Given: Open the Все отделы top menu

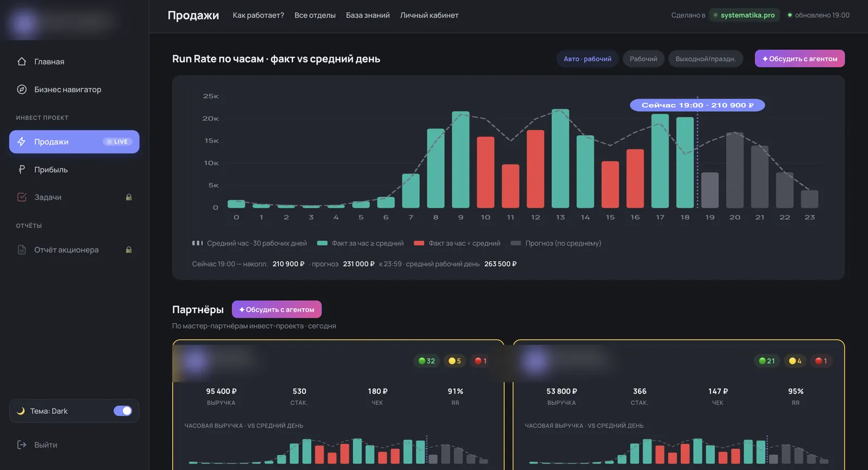Looking at the screenshot, I should pyautogui.click(x=315, y=15).
